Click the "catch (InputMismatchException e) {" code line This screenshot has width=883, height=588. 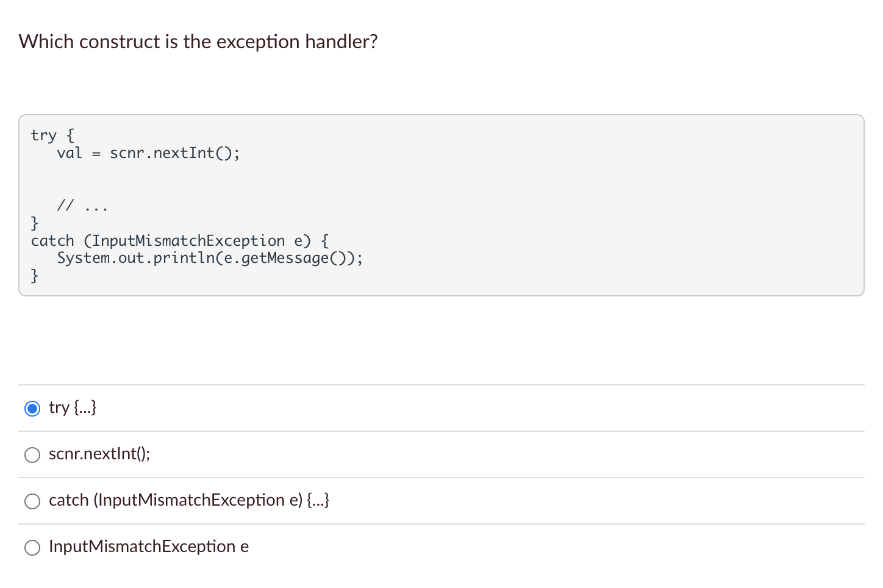[x=180, y=241]
